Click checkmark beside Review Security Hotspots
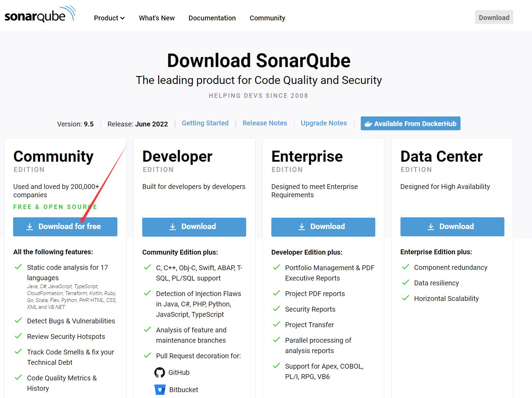Viewport: 532px width, 398px height. [x=18, y=336]
